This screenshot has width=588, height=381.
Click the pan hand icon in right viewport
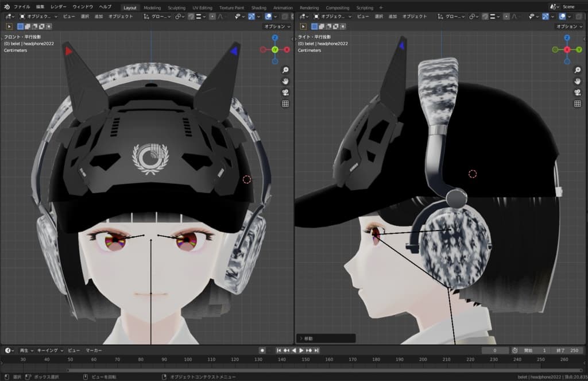pos(578,81)
